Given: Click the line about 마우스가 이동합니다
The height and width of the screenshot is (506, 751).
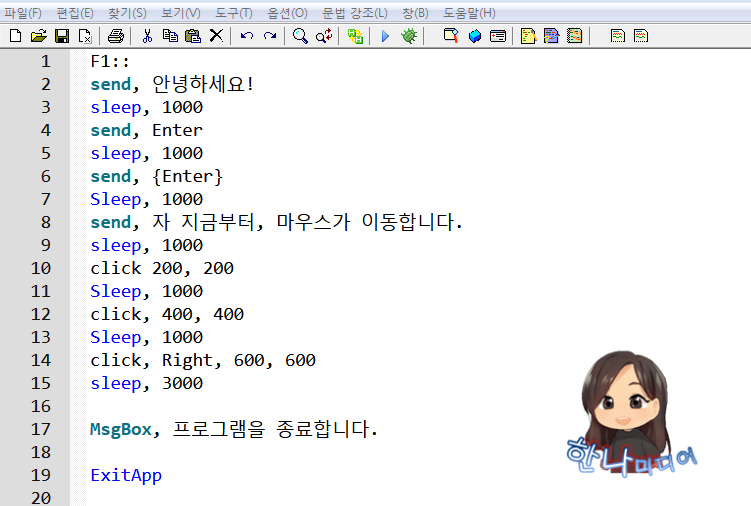Looking at the screenshot, I should (276, 222).
